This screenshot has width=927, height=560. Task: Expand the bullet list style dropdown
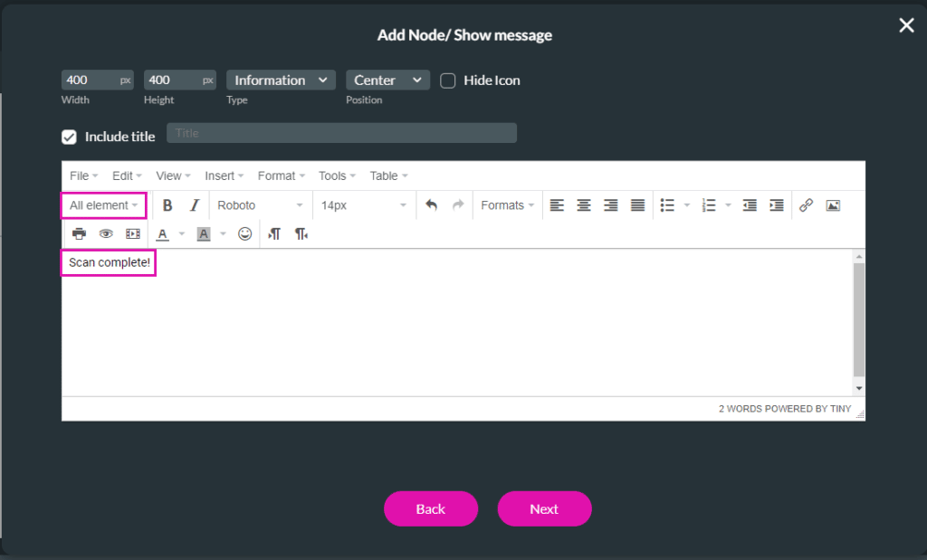pos(686,205)
